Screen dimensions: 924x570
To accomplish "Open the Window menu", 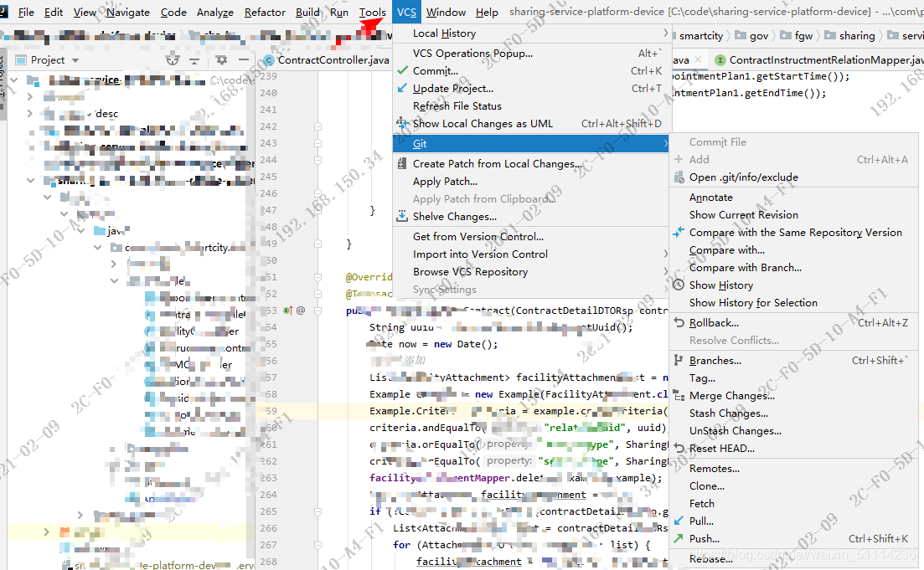I will click(x=446, y=12).
